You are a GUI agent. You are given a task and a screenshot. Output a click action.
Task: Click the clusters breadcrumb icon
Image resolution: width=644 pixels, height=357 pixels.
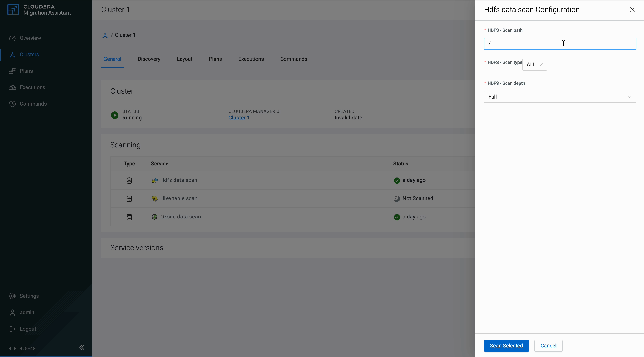105,35
